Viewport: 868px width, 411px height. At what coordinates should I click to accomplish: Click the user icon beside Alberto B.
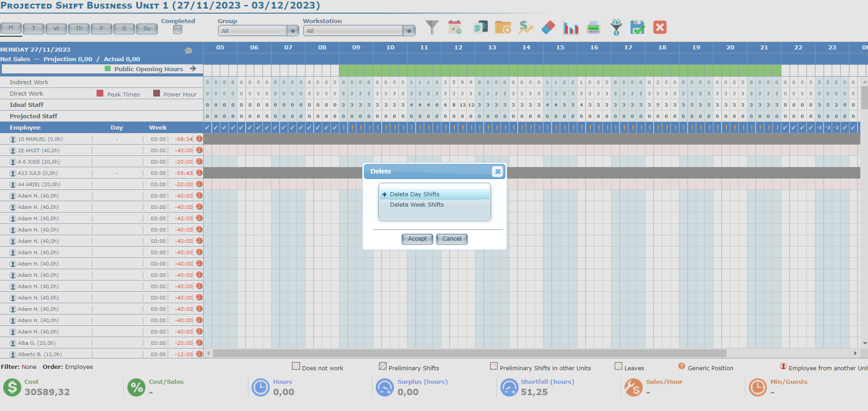point(13,354)
